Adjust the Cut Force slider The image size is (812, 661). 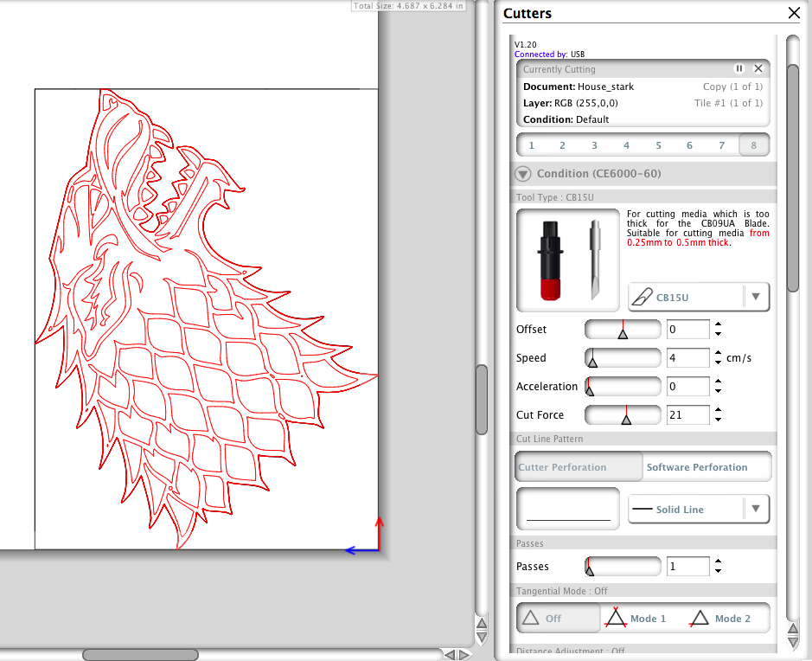623,415
